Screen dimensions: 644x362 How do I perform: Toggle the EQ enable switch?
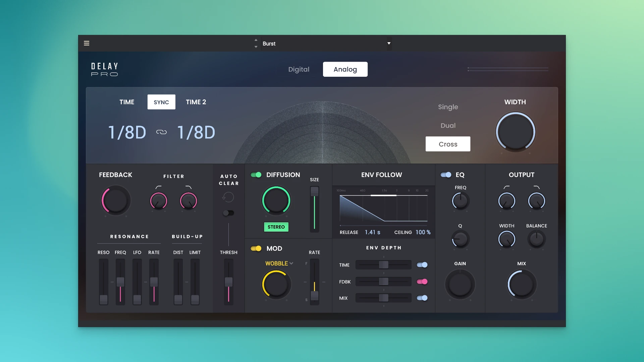[446, 175]
